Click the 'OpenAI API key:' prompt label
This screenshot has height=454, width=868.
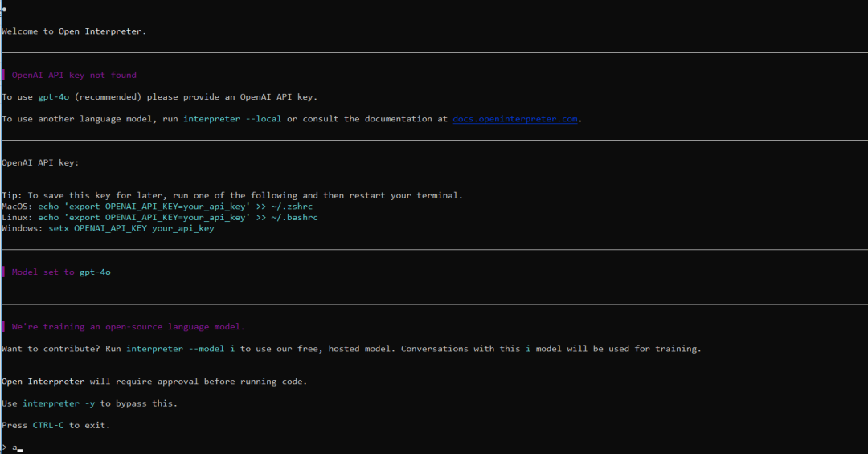[40, 163]
